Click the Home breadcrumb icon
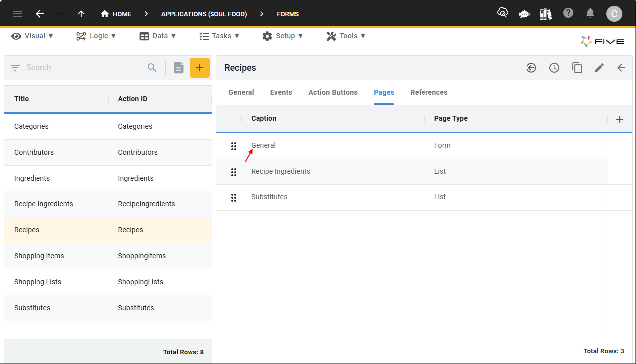The image size is (636, 364). click(x=105, y=14)
